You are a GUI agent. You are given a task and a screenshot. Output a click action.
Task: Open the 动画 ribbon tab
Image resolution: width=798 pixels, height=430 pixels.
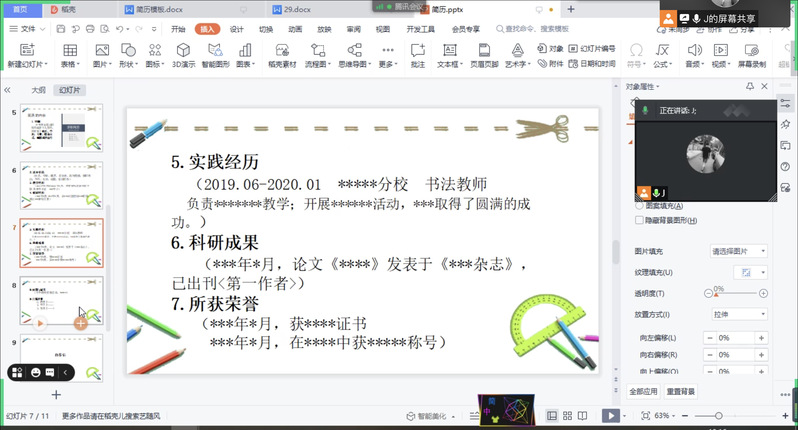click(x=295, y=29)
